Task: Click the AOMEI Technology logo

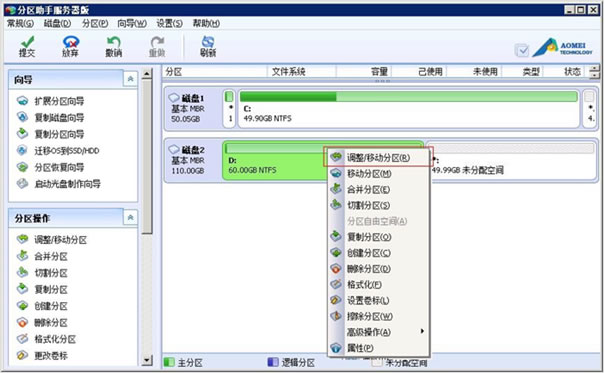Action: [563, 47]
